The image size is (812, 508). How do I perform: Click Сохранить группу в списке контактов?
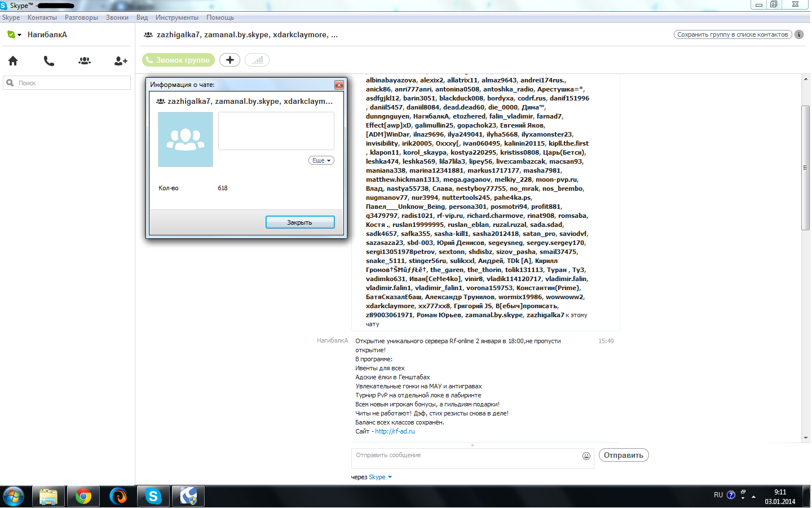pyautogui.click(x=732, y=34)
